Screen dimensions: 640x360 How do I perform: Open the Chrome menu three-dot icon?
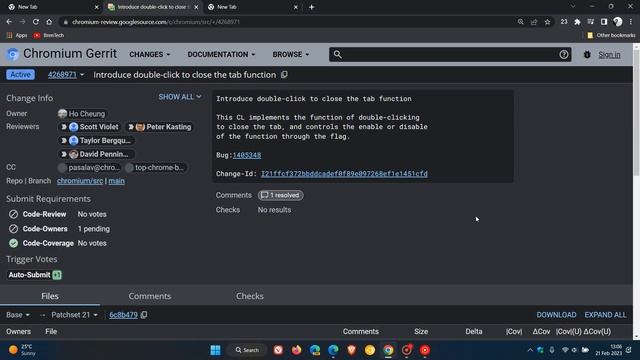point(631,22)
